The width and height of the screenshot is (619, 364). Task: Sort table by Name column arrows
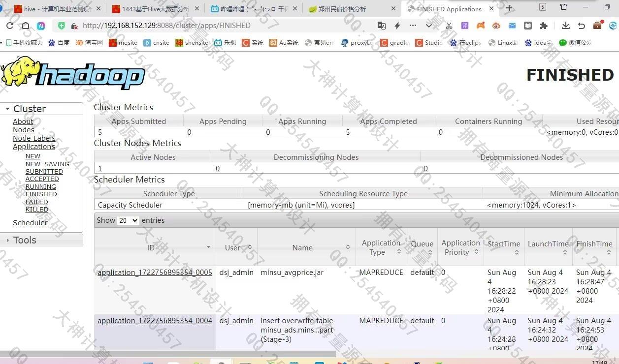(x=348, y=247)
